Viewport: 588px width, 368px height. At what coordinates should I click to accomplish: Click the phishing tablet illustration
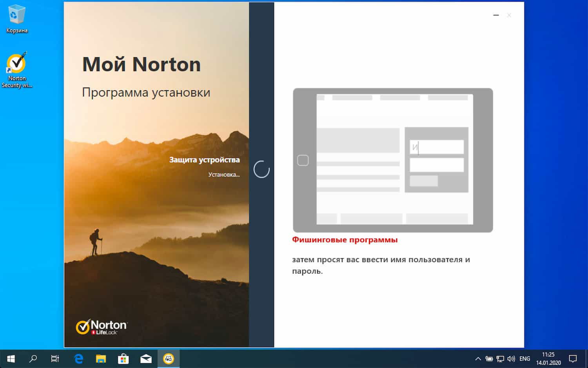393,160
